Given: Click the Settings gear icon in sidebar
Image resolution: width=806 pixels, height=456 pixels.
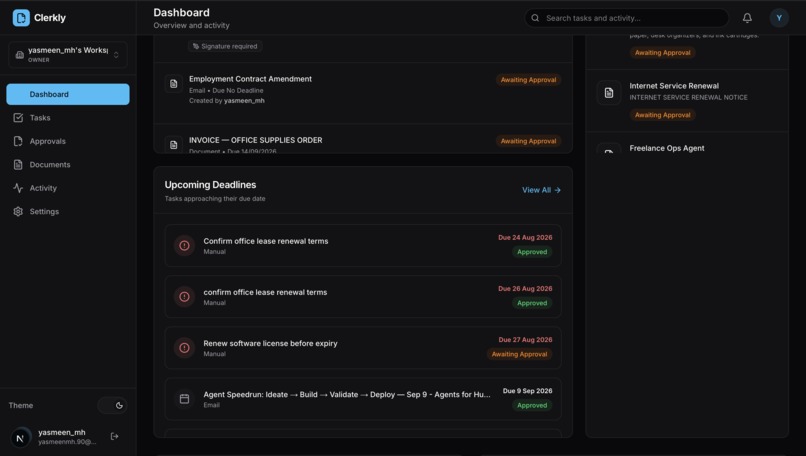Looking at the screenshot, I should (x=18, y=211).
